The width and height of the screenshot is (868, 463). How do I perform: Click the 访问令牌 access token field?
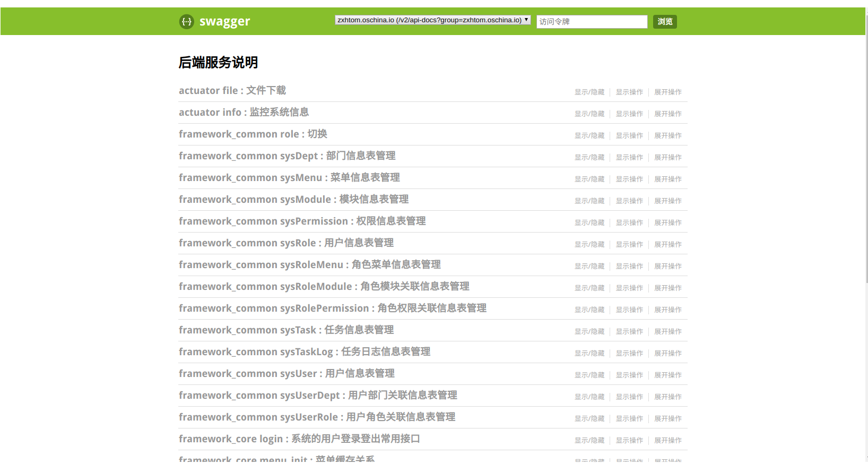coord(592,22)
